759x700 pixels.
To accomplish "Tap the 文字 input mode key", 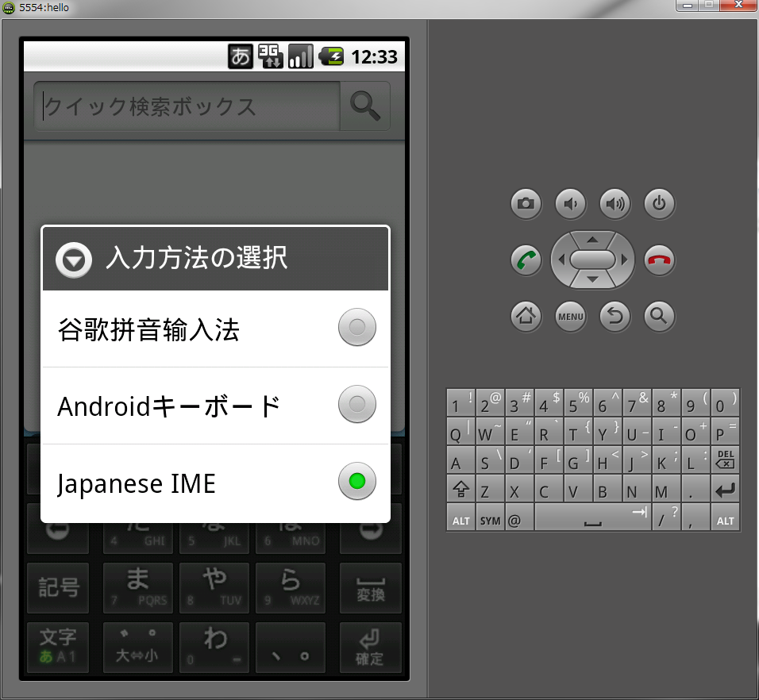I will pyautogui.click(x=58, y=648).
